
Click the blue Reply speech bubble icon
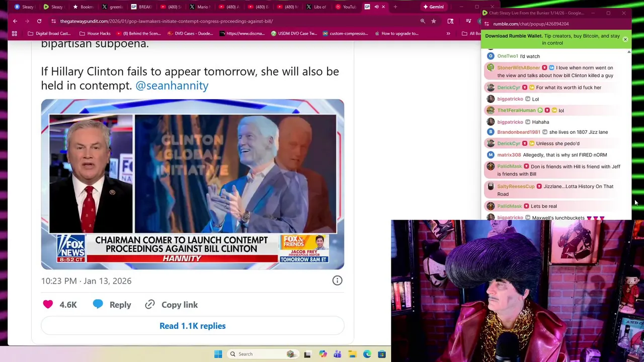(x=98, y=304)
